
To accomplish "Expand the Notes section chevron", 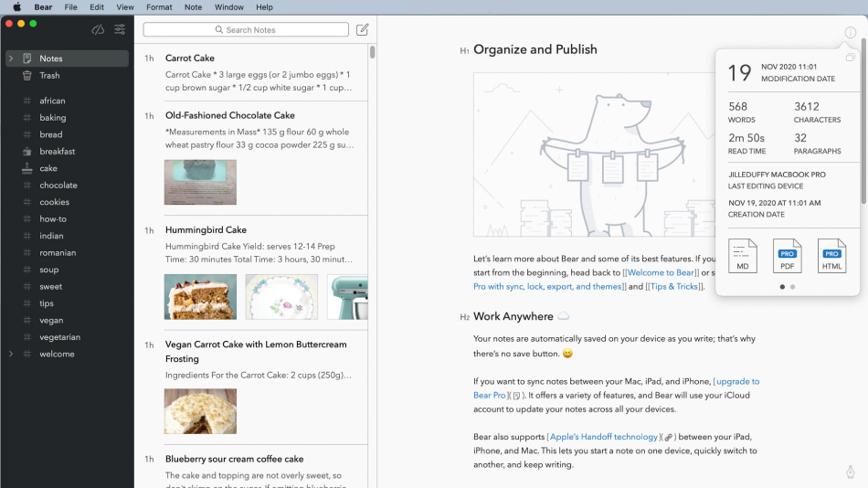I will (11, 58).
